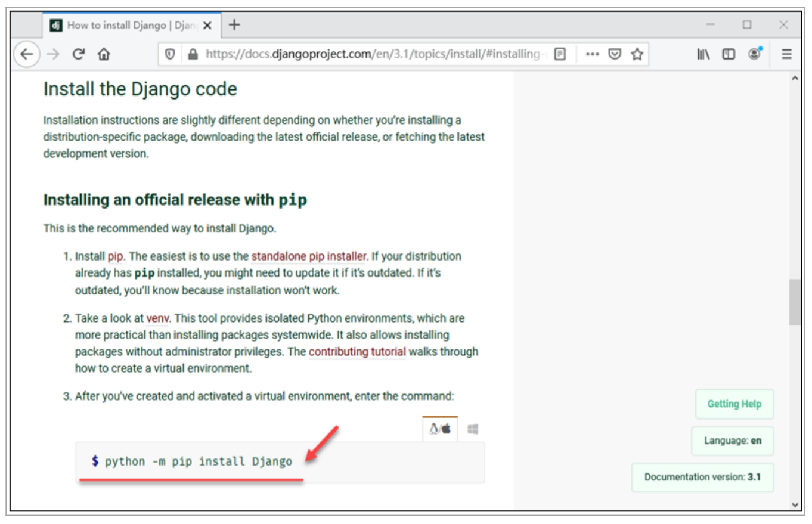Viewport: 812px width, 524px height.
Task: Go to the browser Home page
Action: coord(104,54)
